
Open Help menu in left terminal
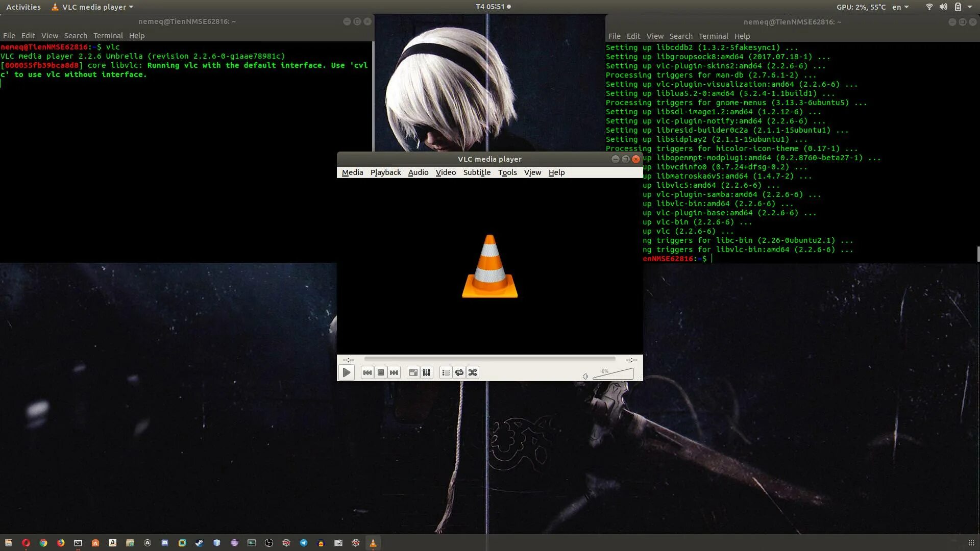(x=137, y=36)
